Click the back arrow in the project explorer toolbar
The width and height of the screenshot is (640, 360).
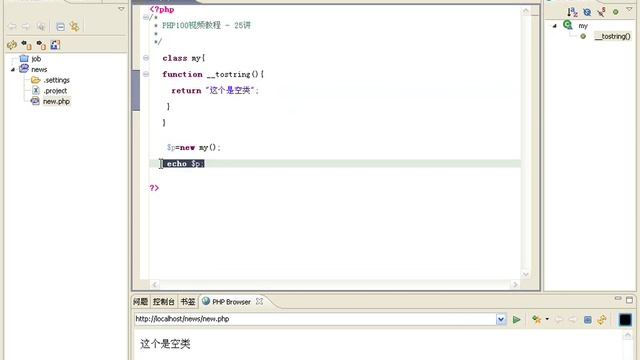click(x=12, y=27)
